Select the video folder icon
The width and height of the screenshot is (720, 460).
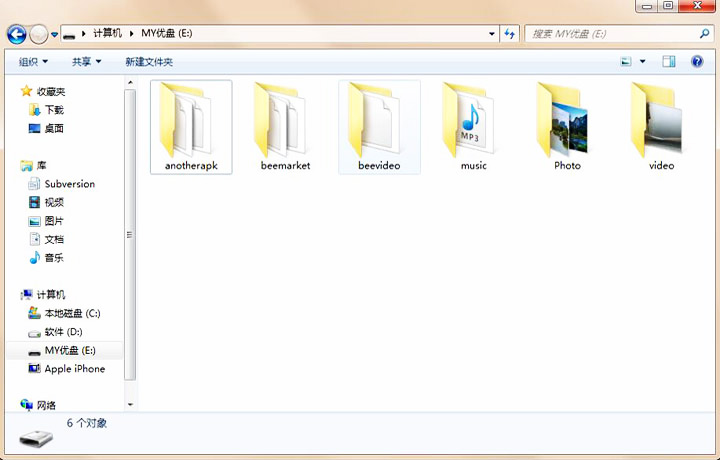[x=657, y=120]
